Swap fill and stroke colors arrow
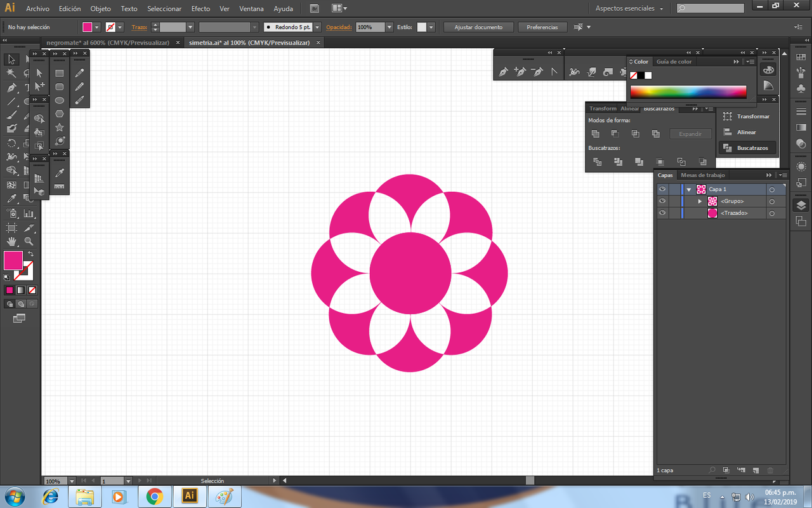The width and height of the screenshot is (812, 508). pyautogui.click(x=30, y=254)
